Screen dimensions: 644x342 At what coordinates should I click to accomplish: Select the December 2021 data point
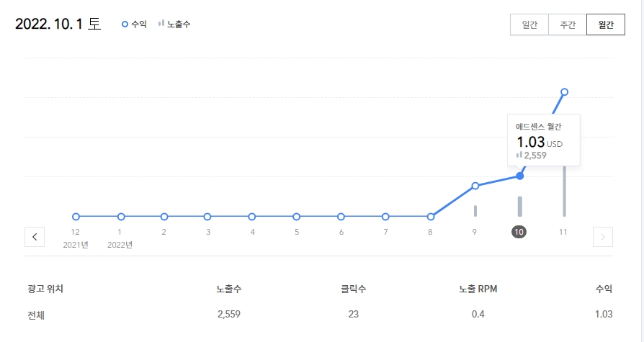point(76,217)
